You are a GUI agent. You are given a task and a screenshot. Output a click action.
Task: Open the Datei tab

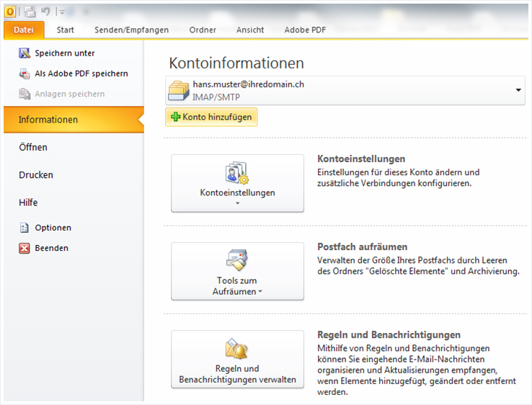point(24,30)
